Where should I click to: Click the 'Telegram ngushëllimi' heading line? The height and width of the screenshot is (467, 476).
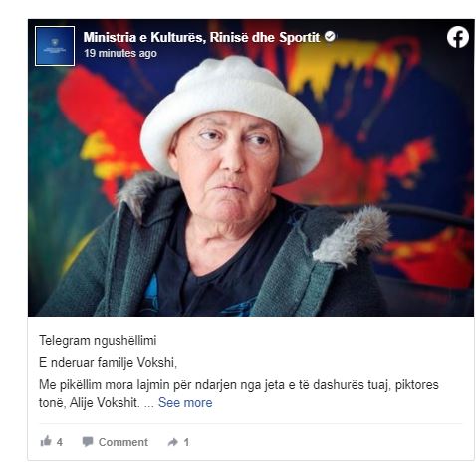pyautogui.click(x=98, y=341)
